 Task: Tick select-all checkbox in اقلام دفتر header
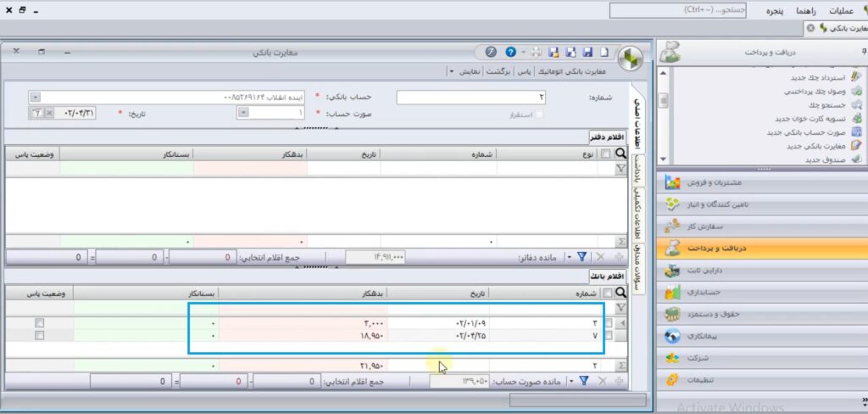point(605,154)
